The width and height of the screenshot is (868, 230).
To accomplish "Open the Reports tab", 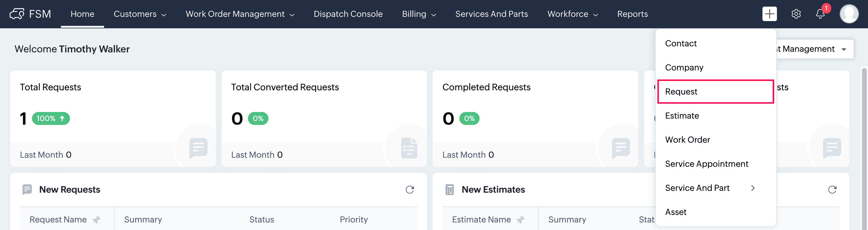I will (632, 14).
